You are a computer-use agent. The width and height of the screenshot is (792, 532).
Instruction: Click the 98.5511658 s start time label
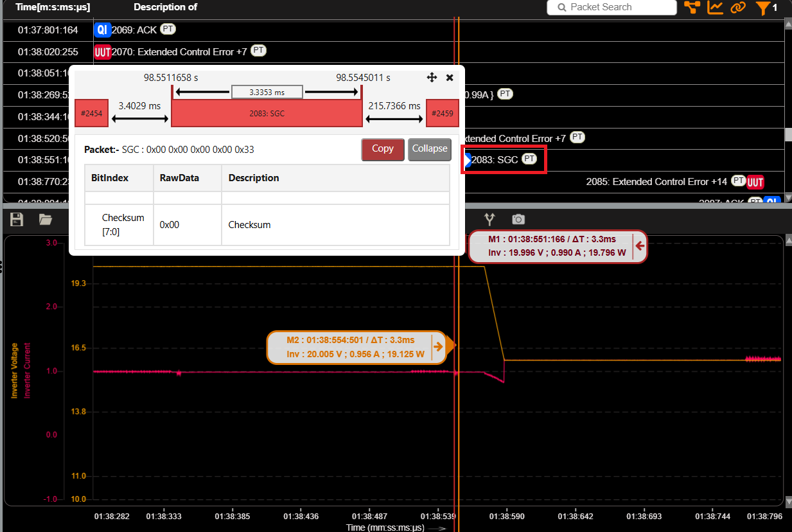point(171,78)
